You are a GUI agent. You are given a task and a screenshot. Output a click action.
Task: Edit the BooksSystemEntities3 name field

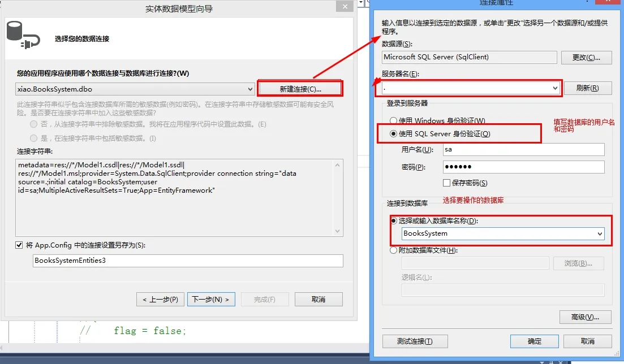click(x=188, y=261)
